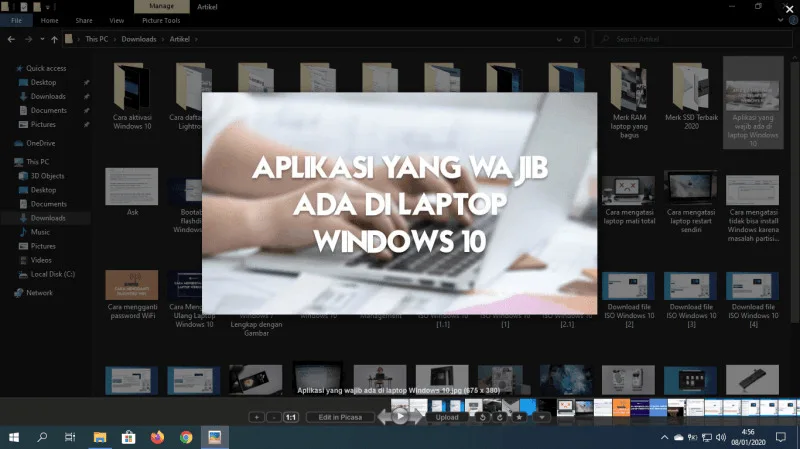Select Download file ISO Windows 10 [4]
Screen dimensions: 800x449
pyautogui.click(x=753, y=300)
